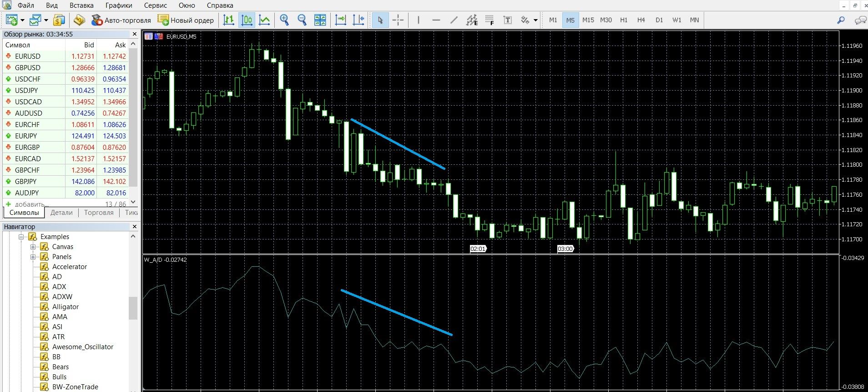Select the horizontal line drawing tool
Viewport: 868px width, 392px height.
coord(436,20)
